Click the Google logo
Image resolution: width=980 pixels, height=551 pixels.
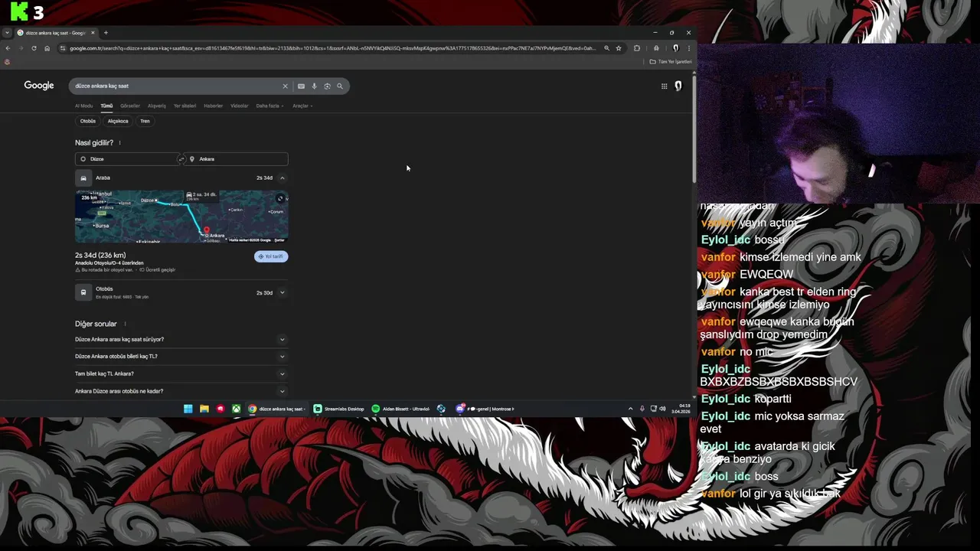[39, 86]
